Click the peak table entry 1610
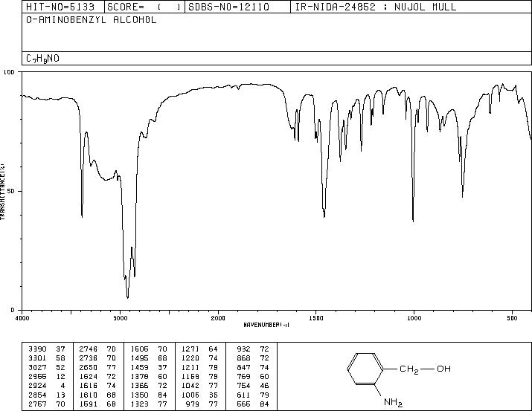The height and width of the screenshot is (411, 532). [x=89, y=395]
